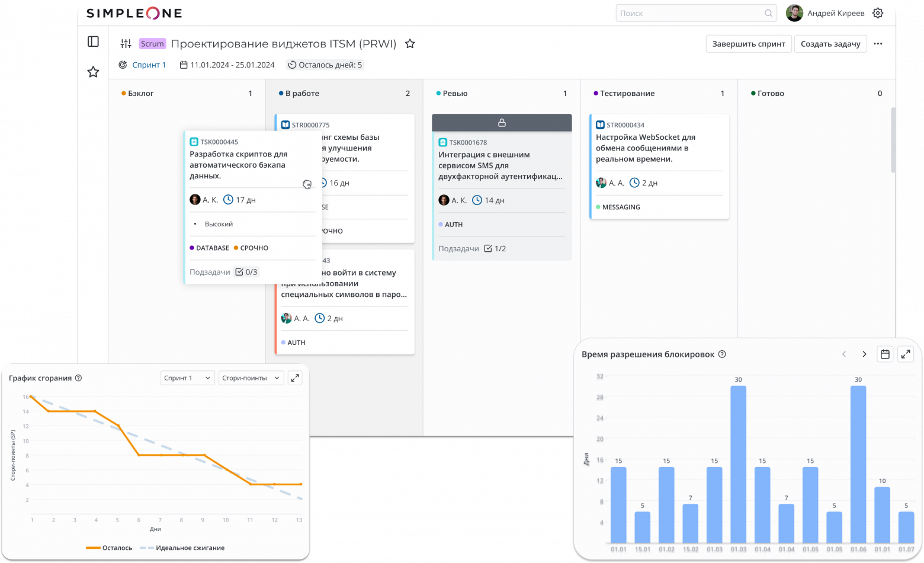Expand the blockers chart to fullscreen
924x563 pixels.
906,354
